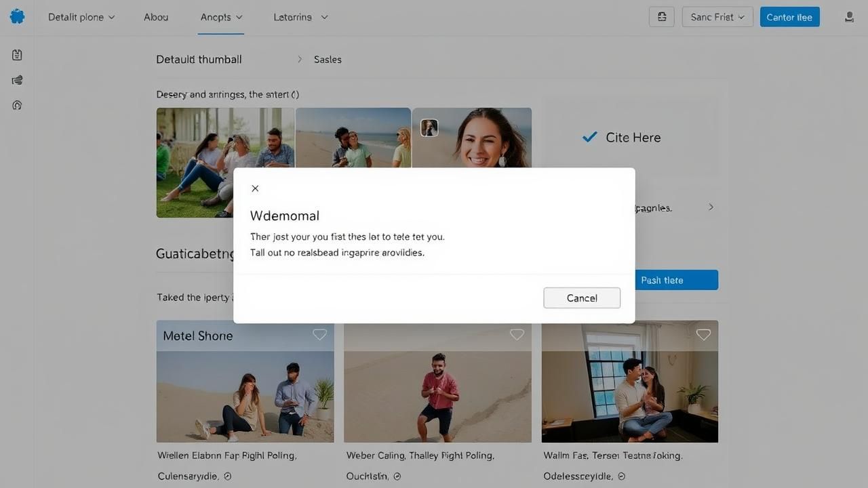Click the user profile icon
The height and width of the screenshot is (488, 868).
click(848, 17)
